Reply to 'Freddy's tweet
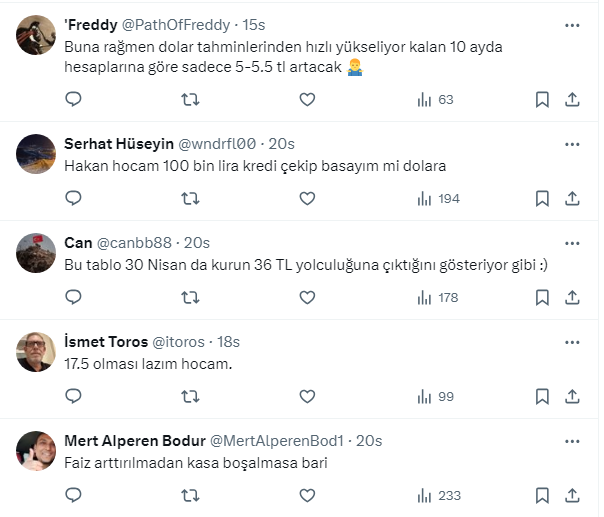Image resolution: width=604 pixels, height=517 pixels. point(73,99)
